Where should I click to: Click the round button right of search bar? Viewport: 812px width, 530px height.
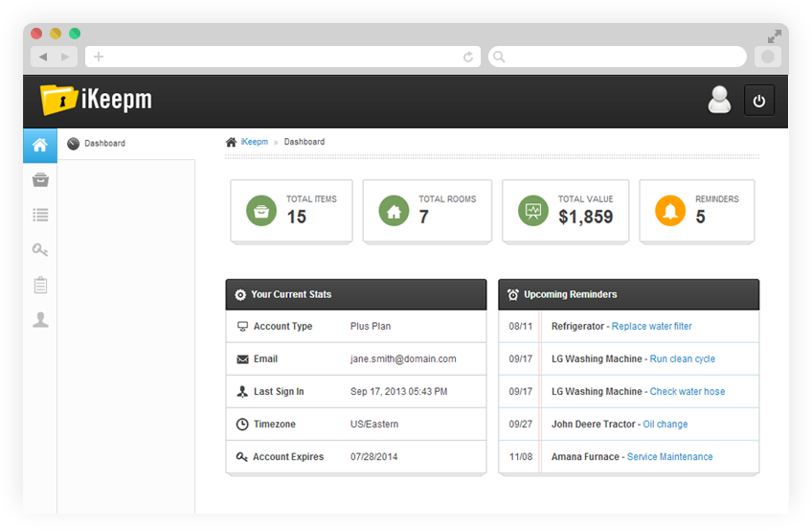[x=767, y=57]
